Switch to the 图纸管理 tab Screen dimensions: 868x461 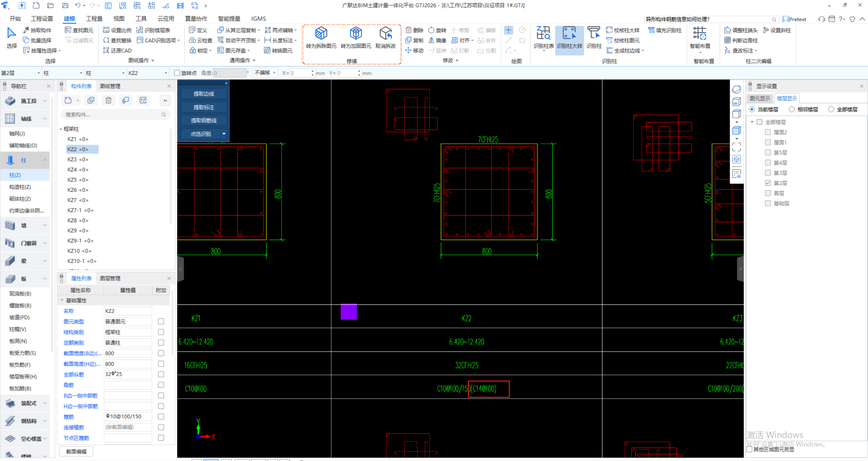pyautogui.click(x=110, y=86)
